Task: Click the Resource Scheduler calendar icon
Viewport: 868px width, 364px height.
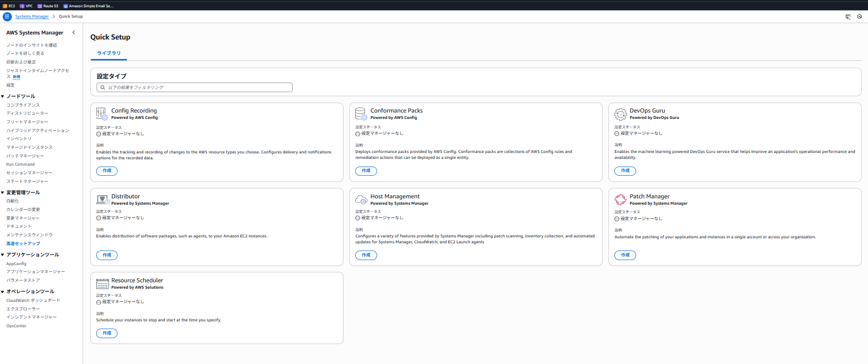Action: (x=102, y=284)
